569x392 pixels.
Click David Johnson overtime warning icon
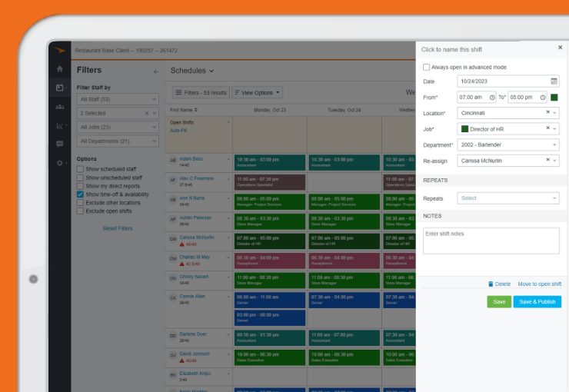[181, 360]
